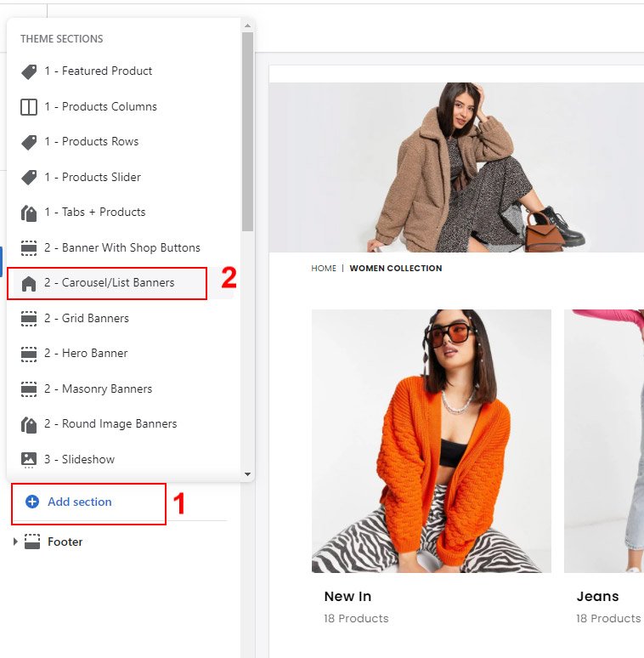Viewport: 644px width, 658px height.
Task: Click the Add section link
Action: click(x=79, y=502)
